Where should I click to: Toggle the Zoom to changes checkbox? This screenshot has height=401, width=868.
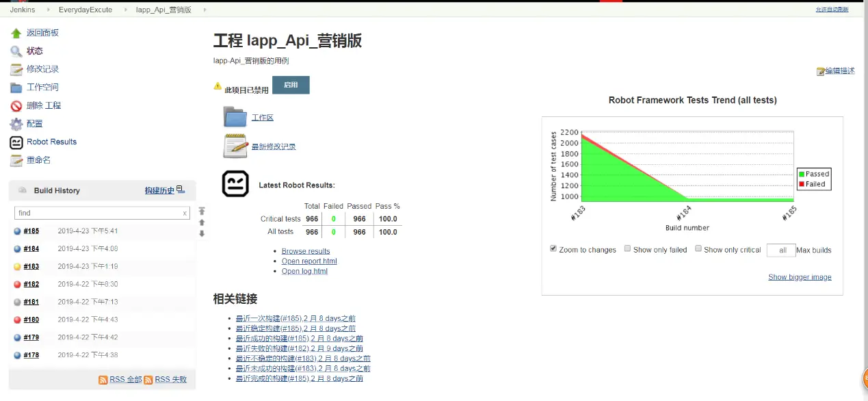point(553,248)
